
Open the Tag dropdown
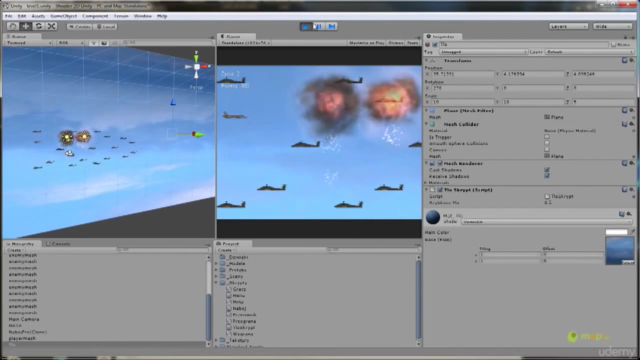click(x=483, y=52)
